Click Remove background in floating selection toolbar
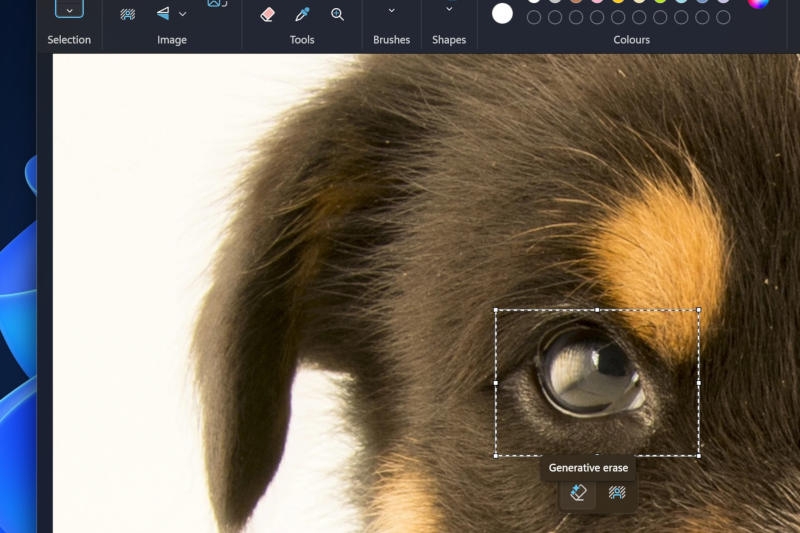This screenshot has height=533, width=800. 617,492
